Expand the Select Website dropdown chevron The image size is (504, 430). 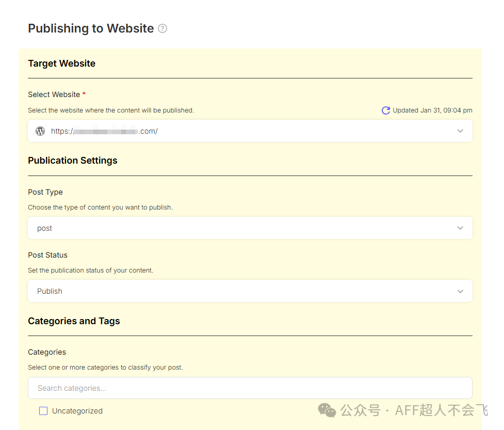coord(460,131)
